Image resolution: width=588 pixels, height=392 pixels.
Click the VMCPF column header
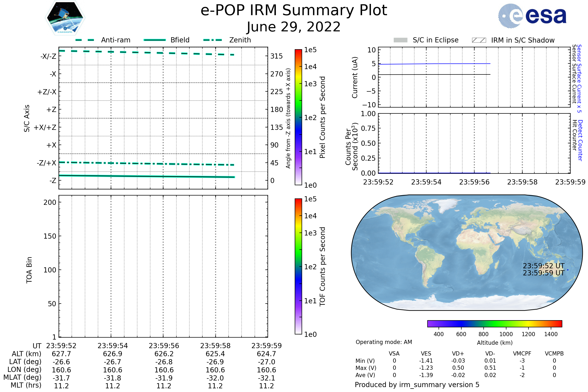pyautogui.click(x=522, y=354)
